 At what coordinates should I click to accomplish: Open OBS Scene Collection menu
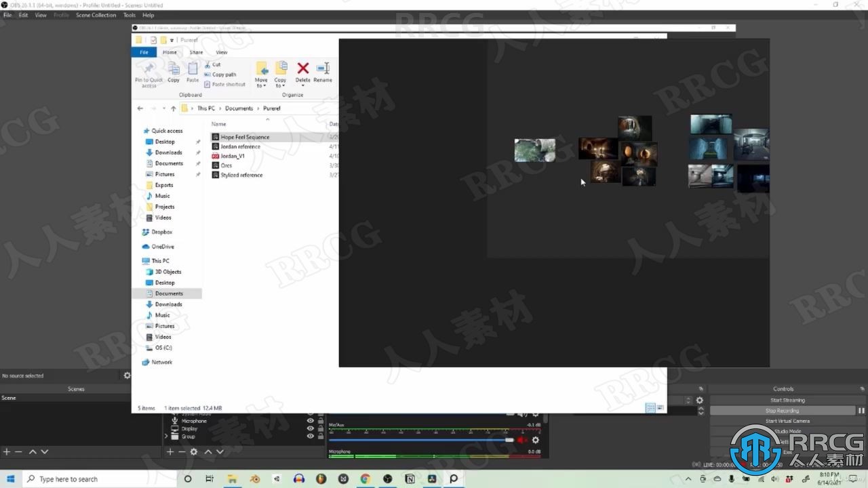pyautogui.click(x=96, y=15)
